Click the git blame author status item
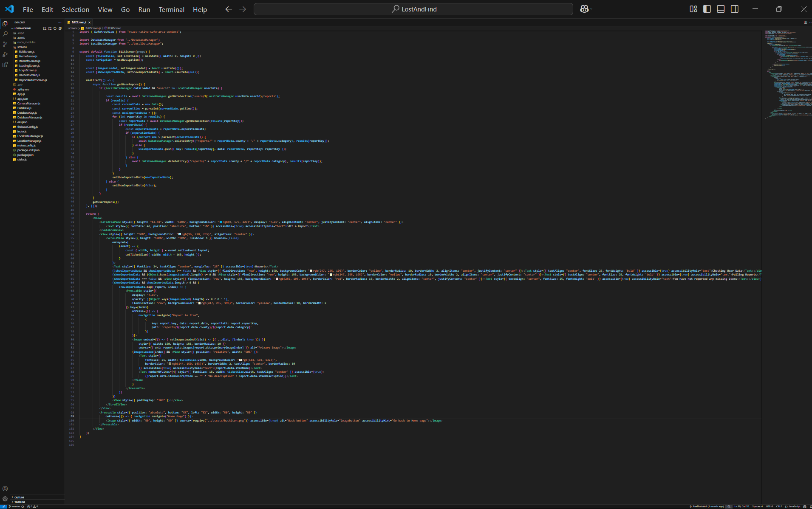The image size is (812, 509). [x=707, y=506]
